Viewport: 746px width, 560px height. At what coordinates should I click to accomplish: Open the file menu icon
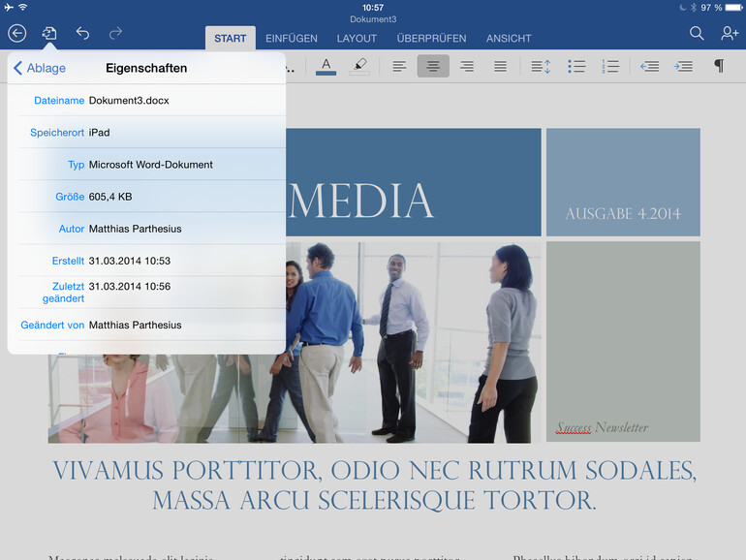(x=49, y=34)
